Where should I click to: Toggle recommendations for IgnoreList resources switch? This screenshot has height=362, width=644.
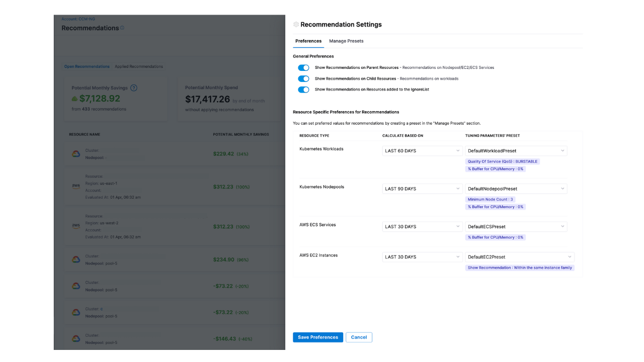[303, 89]
